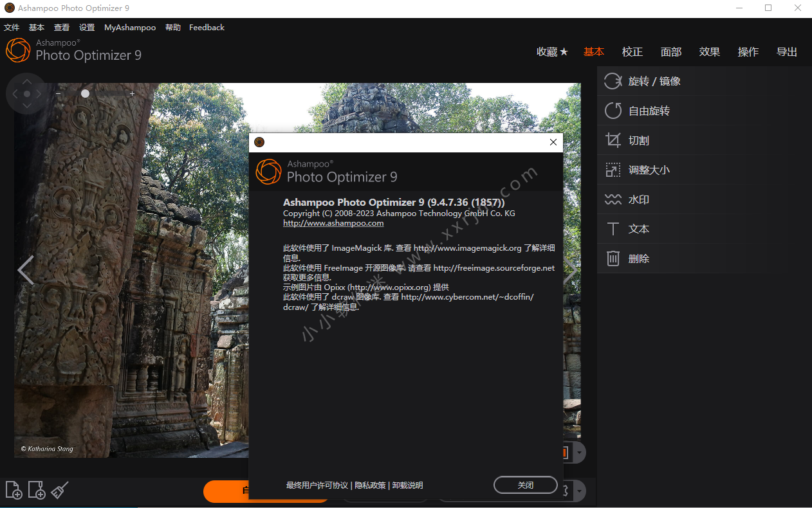Open the 最终用户许可协议 link
The image size is (812, 508).
[317, 485]
